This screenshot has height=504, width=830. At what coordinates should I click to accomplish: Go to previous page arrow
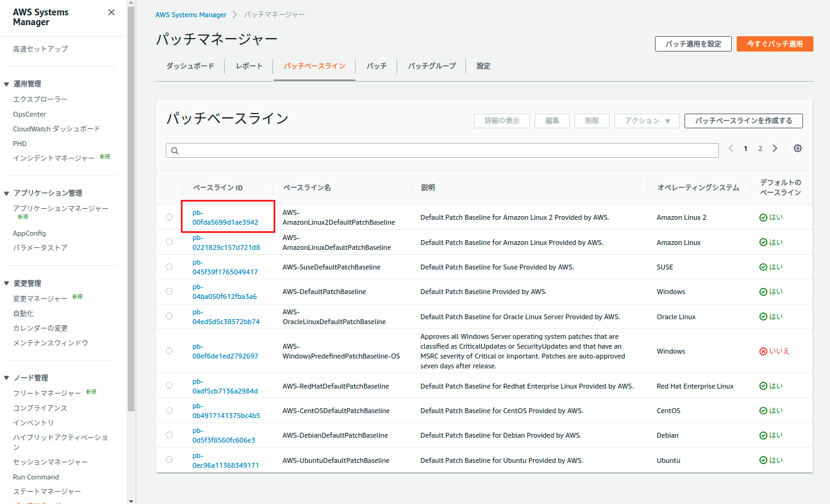tap(731, 149)
